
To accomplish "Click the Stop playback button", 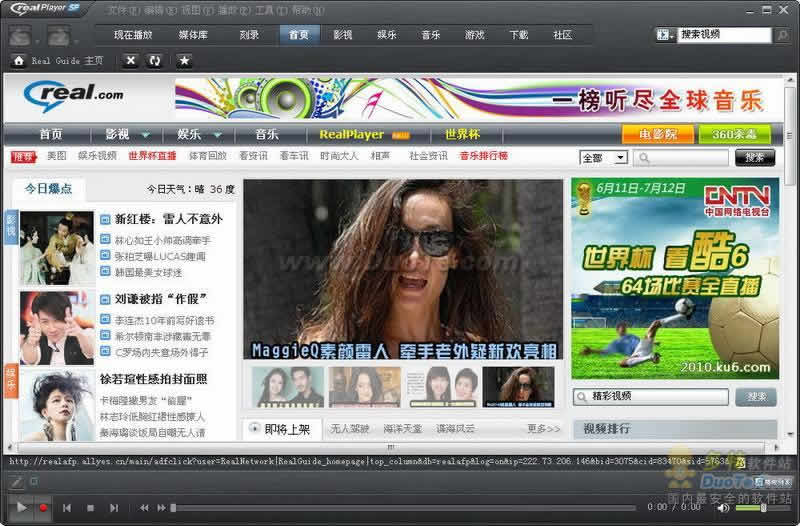I will (90, 508).
